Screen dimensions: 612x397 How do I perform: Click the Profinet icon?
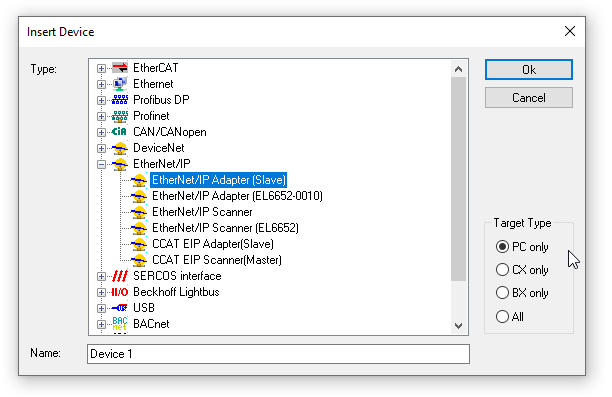(x=120, y=116)
